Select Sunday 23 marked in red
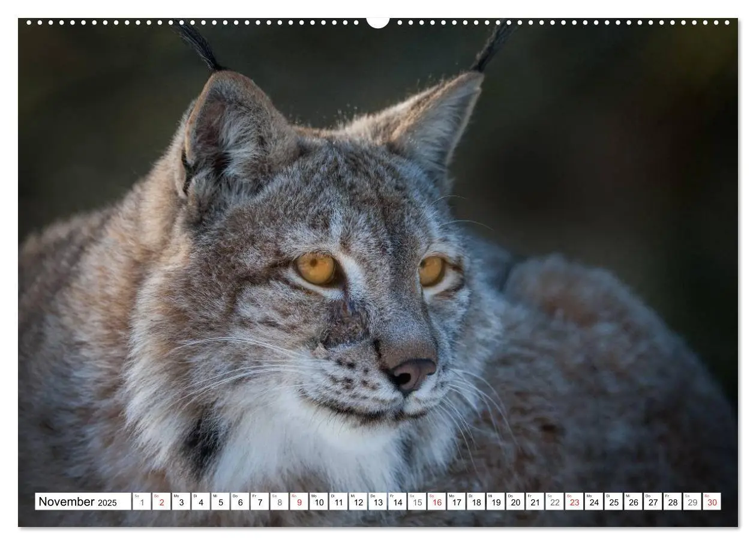Screen dimensions: 756x545 coord(574,502)
